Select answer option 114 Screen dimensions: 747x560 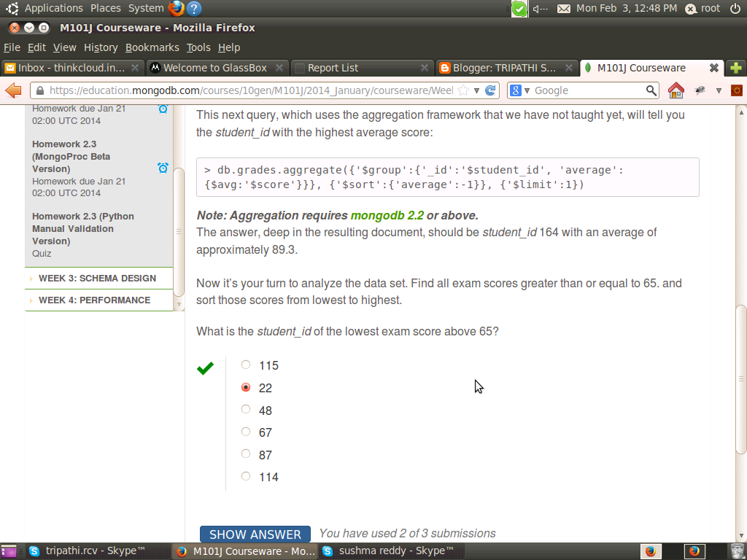[245, 475]
